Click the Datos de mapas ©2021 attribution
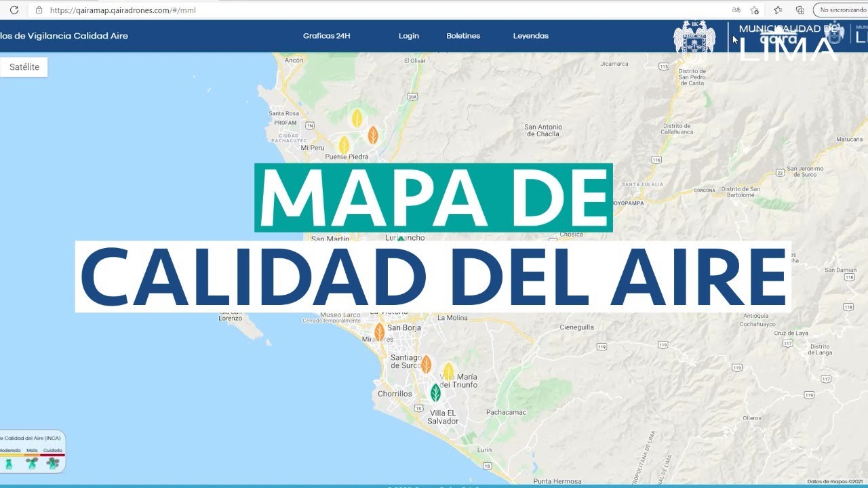868x488 pixels. [x=835, y=481]
